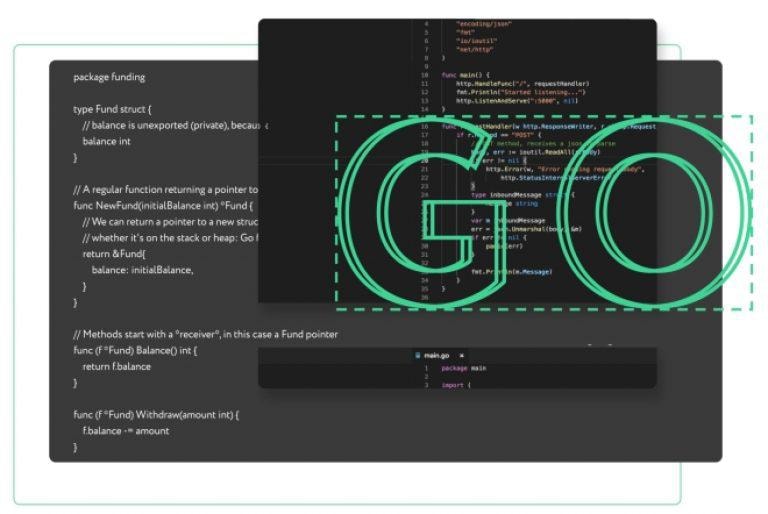Click the 'func NewFund(initialBalance int) *Fund {' line
Viewport: 768px width, 514px height.
(163, 205)
